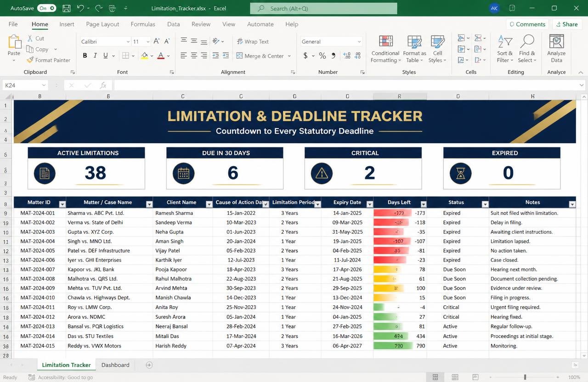
Task: Click the Comments button
Action: tap(527, 24)
